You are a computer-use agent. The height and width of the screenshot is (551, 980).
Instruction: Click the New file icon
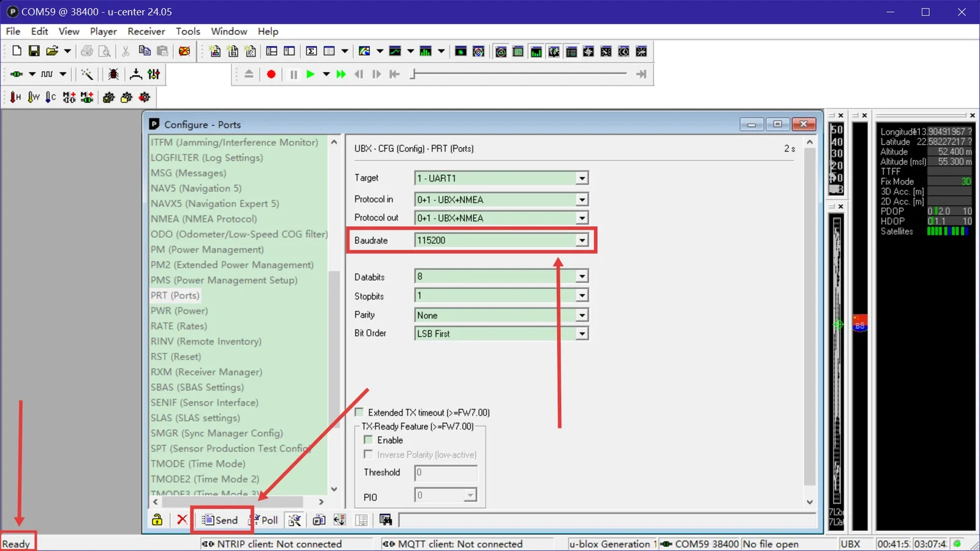coord(17,51)
